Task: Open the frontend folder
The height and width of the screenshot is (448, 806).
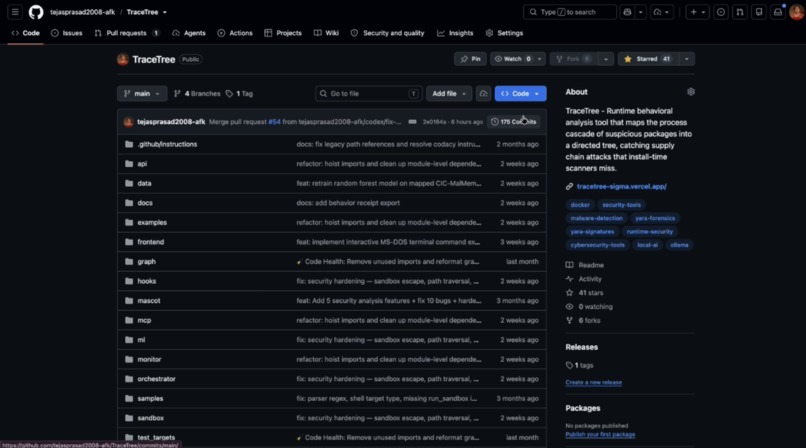Action: [151, 242]
